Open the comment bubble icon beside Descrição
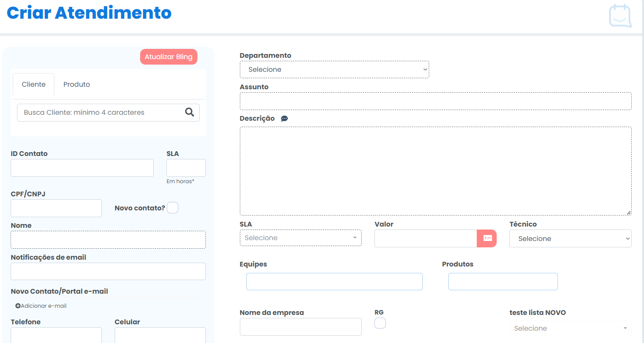This screenshot has height=343, width=644. point(284,119)
